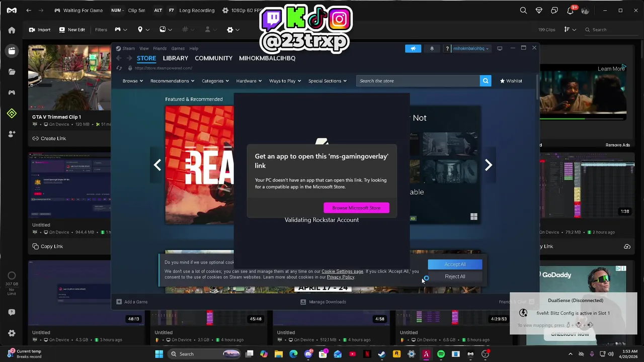
Task: Click Add a Game in Steam
Action: click(x=132, y=302)
